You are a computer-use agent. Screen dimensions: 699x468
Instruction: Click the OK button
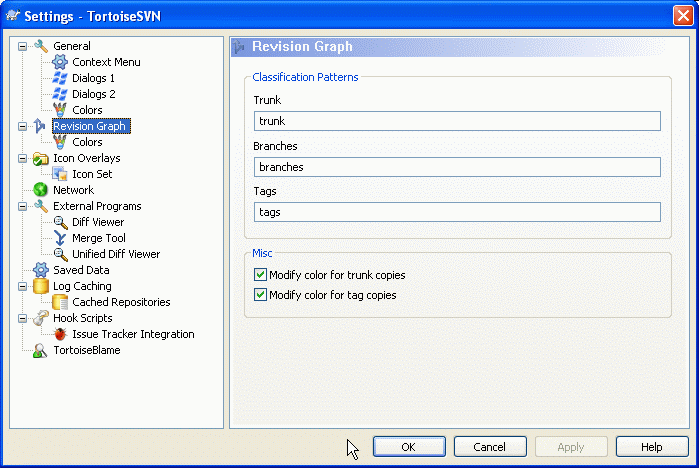409,447
